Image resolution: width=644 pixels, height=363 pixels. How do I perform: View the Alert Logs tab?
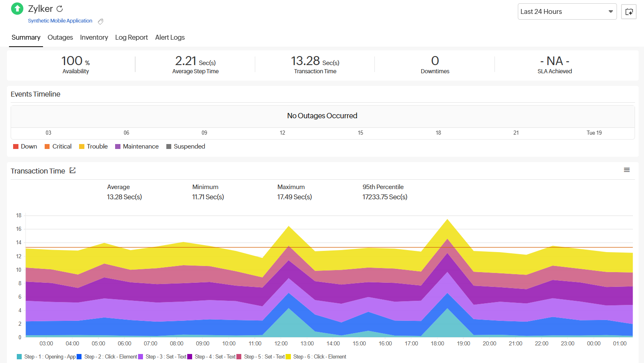tap(170, 37)
